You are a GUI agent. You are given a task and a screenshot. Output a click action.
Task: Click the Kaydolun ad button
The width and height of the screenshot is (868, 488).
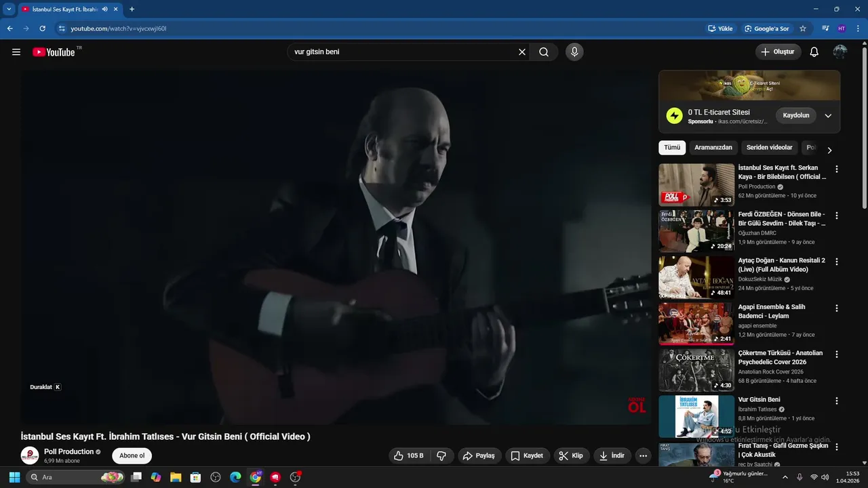[x=796, y=115]
